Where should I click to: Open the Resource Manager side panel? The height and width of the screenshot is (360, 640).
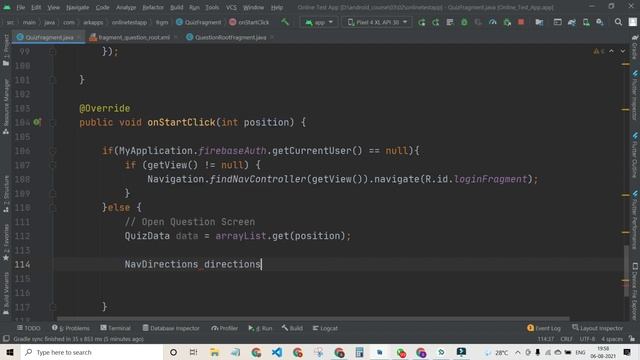(6, 107)
